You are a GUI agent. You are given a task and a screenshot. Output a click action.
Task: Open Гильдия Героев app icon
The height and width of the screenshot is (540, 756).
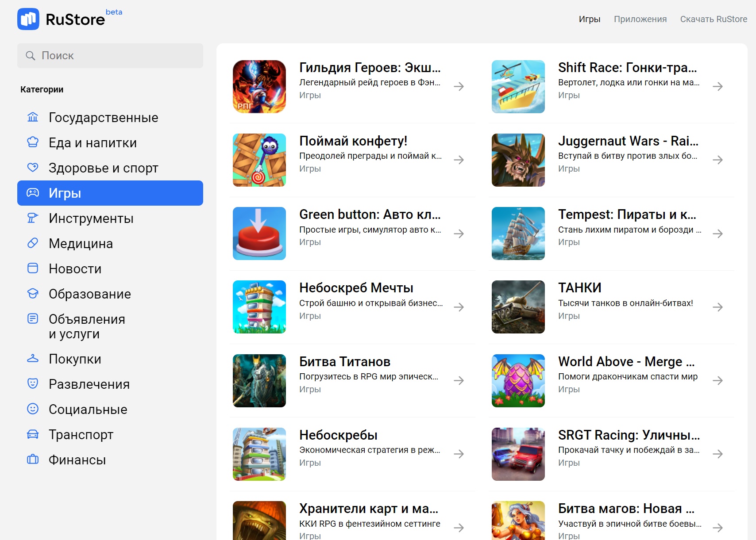click(x=259, y=87)
